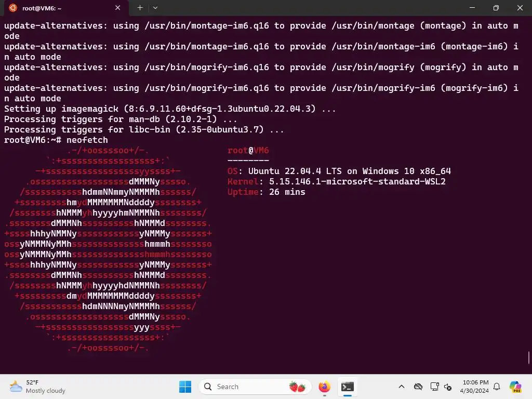Click 'Setting up imagemagick' output line
Image resolution: width=532 pixels, height=399 pixels.
click(x=170, y=109)
